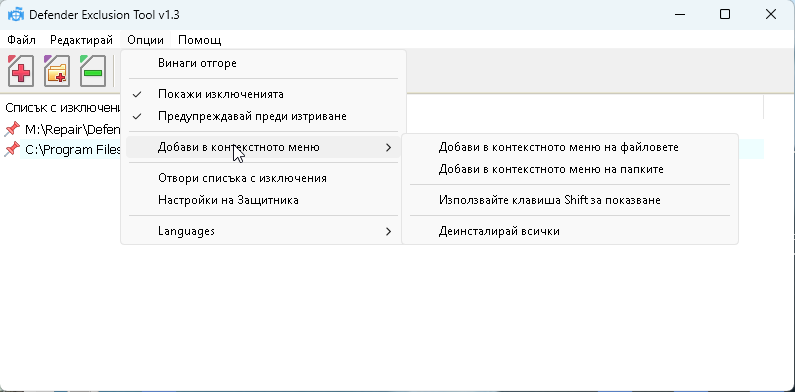Screen dimensions: 795x392
Task: Open the Редактирай menu
Action: click(x=81, y=40)
